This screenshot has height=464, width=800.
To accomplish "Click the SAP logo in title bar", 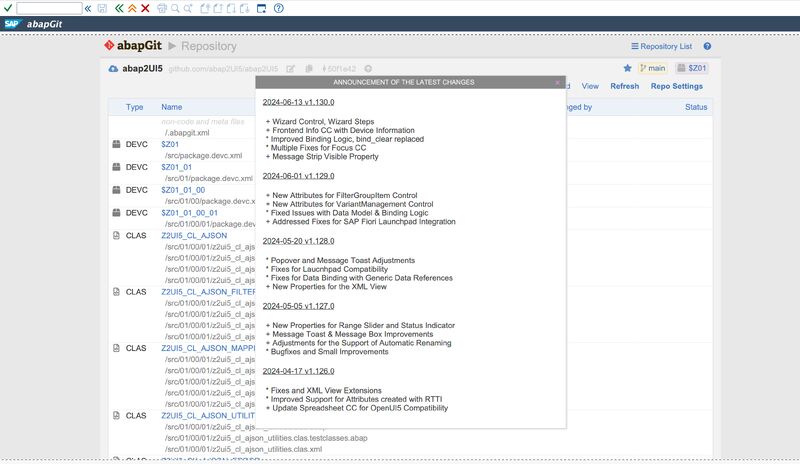I will pyautogui.click(x=12, y=24).
